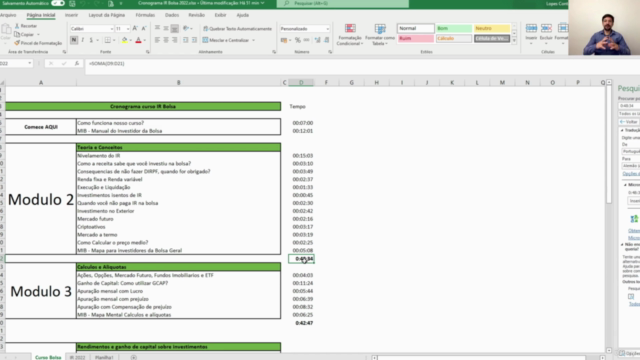Click the Copiar button

pos(27,34)
